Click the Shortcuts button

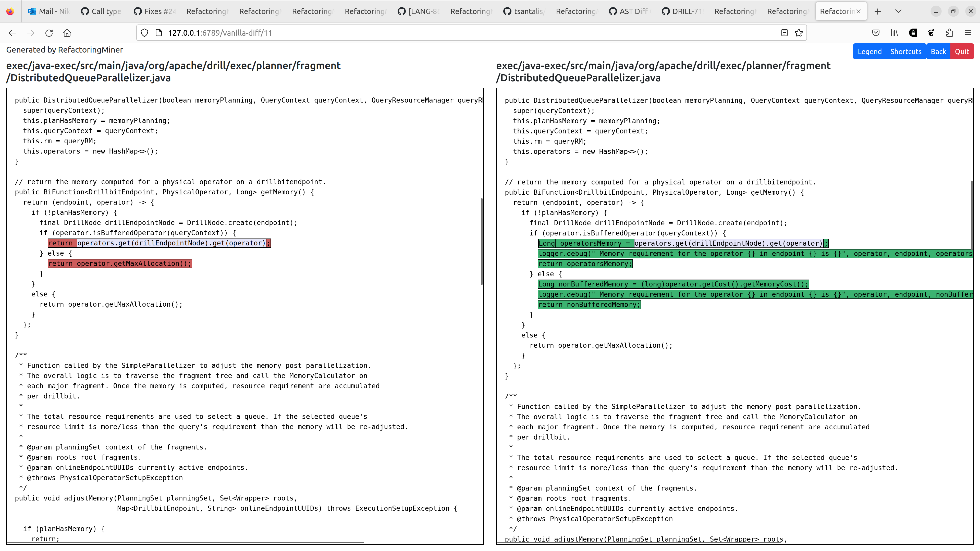[906, 51]
